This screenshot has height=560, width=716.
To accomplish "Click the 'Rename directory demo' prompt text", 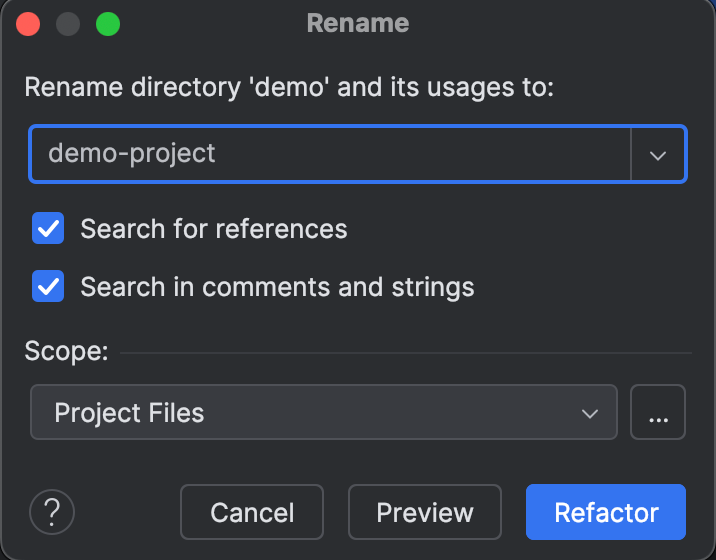I will point(289,87).
